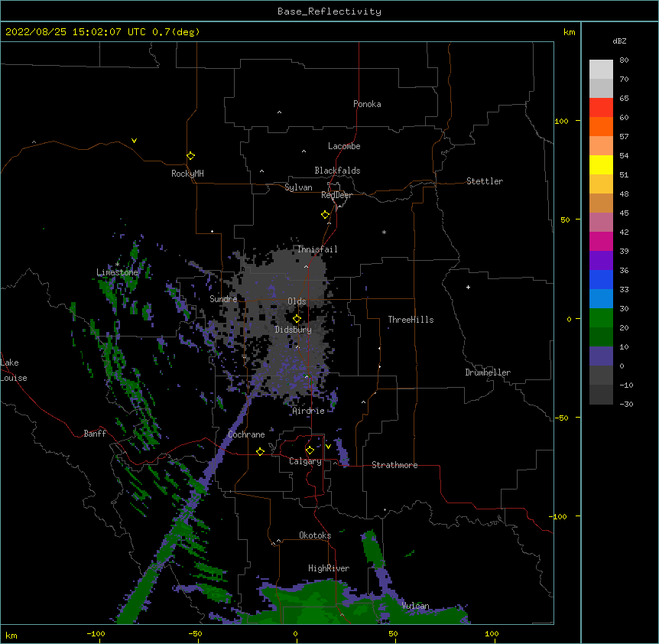Select the magenta swatch between 42 and 39 dBZ
This screenshot has height=644, width=659.
[x=601, y=241]
